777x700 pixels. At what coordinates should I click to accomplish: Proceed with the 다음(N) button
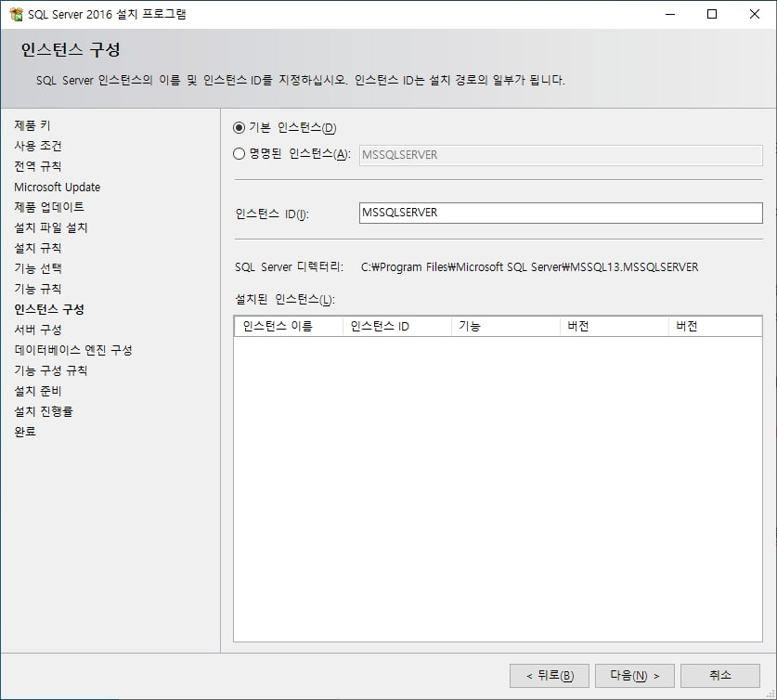pos(634,676)
